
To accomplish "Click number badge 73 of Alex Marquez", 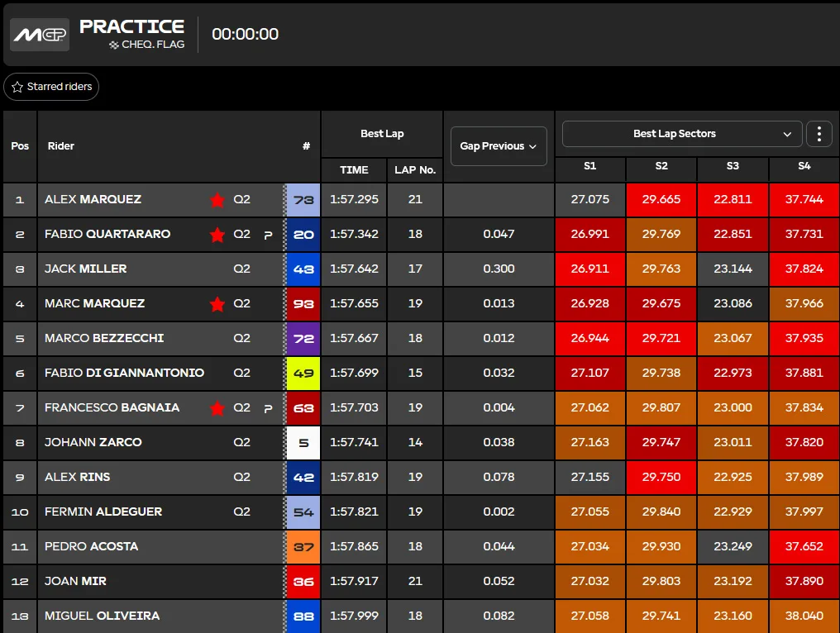I will (303, 200).
